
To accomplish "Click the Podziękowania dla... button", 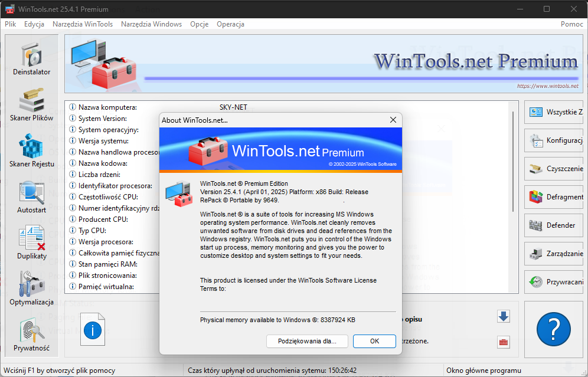I will click(307, 341).
